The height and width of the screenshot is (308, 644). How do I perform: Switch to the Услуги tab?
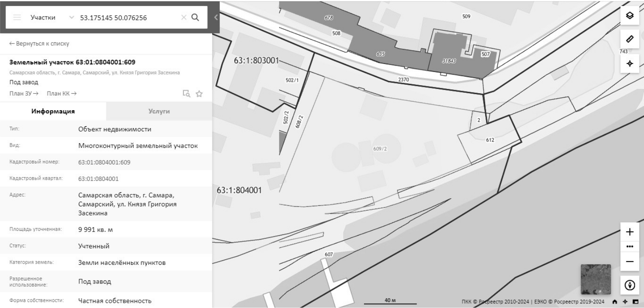pyautogui.click(x=159, y=111)
